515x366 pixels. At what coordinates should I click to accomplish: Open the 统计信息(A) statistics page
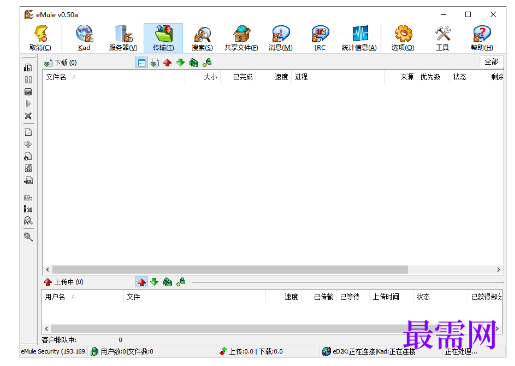(359, 38)
